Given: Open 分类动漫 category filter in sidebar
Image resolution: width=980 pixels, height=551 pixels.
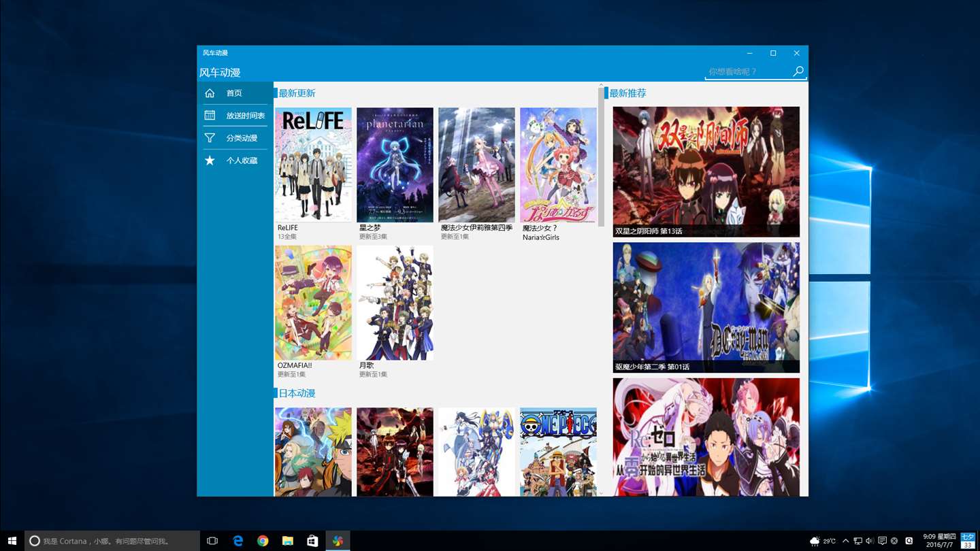Looking at the screenshot, I should [235, 138].
